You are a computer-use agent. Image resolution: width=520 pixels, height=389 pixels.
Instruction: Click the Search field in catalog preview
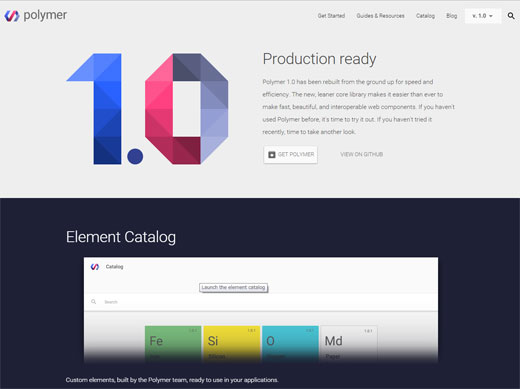pos(261,302)
